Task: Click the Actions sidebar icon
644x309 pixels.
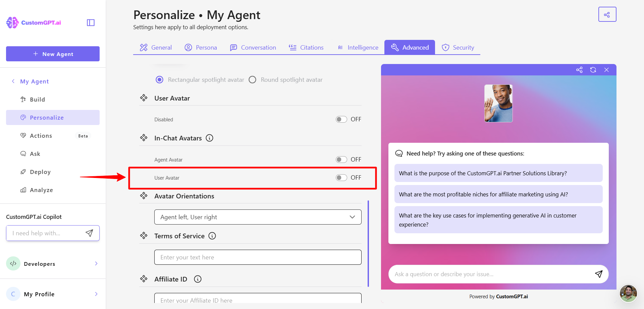Action: (x=23, y=135)
